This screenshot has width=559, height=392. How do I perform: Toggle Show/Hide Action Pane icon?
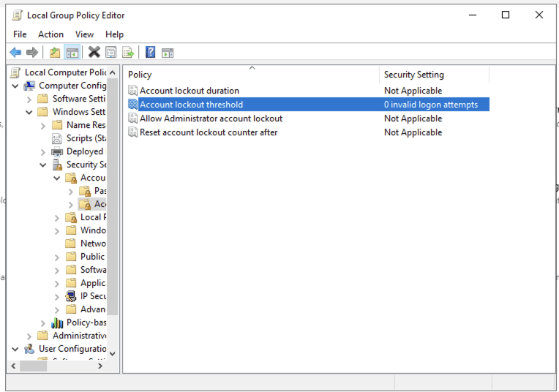pos(168,52)
